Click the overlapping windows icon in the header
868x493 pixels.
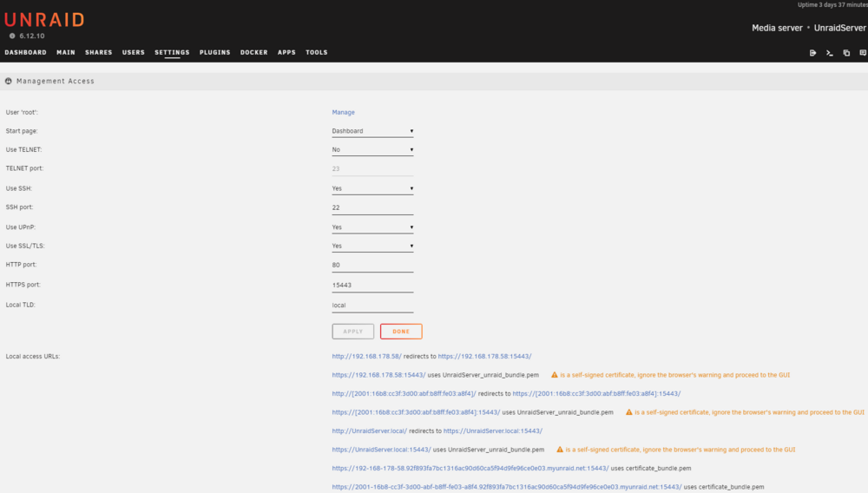(x=846, y=53)
